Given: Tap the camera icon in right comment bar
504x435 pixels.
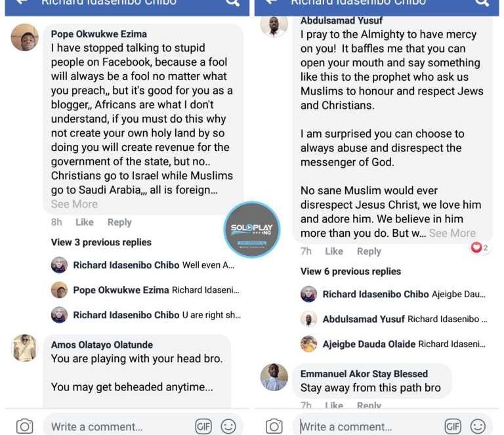Looking at the screenshot, I should (274, 426).
